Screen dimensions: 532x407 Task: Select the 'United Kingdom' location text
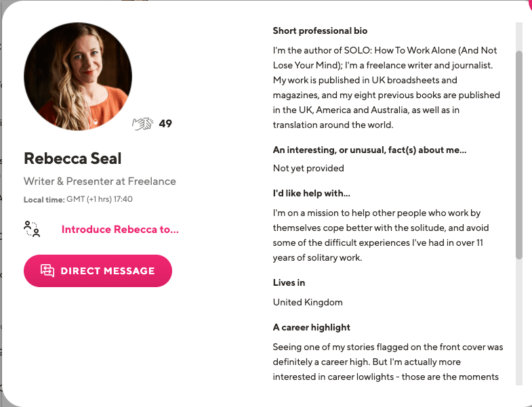tap(308, 302)
